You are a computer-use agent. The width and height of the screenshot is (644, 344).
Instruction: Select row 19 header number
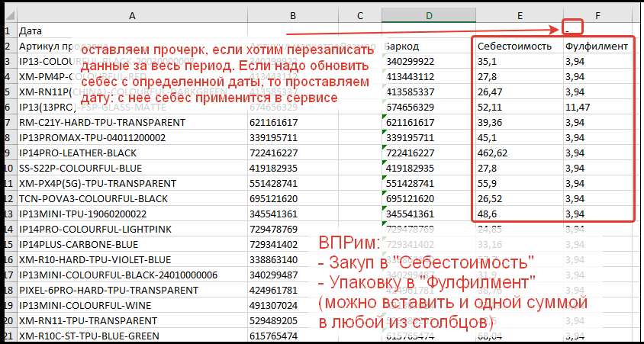pos(9,305)
